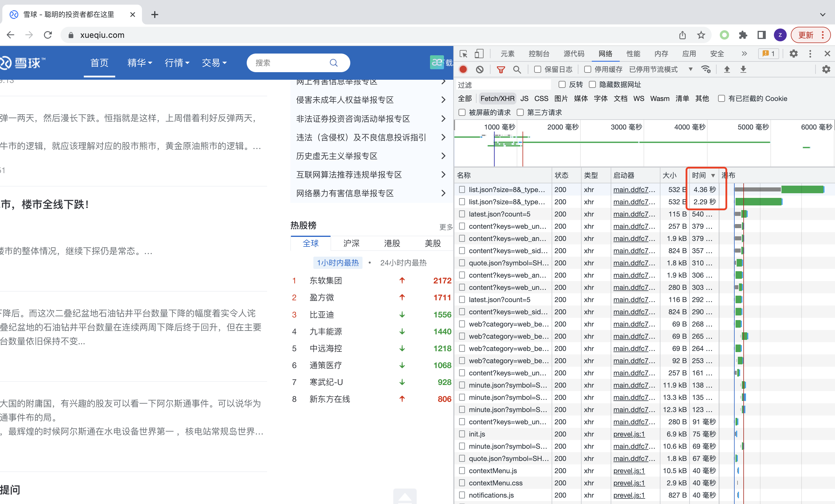The width and height of the screenshot is (835, 504).
Task: Expand the 精华 navigation dropdown
Action: [140, 63]
